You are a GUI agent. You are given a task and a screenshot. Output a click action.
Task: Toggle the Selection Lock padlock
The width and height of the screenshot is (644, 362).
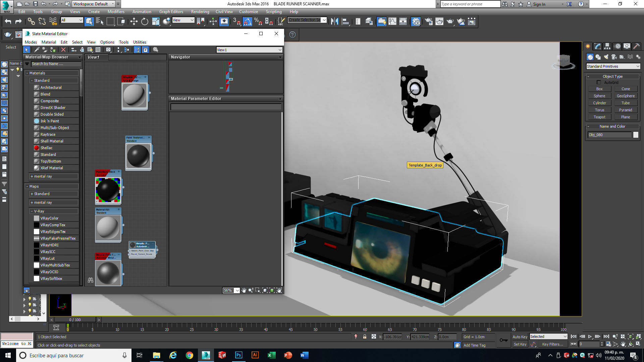coord(365,337)
